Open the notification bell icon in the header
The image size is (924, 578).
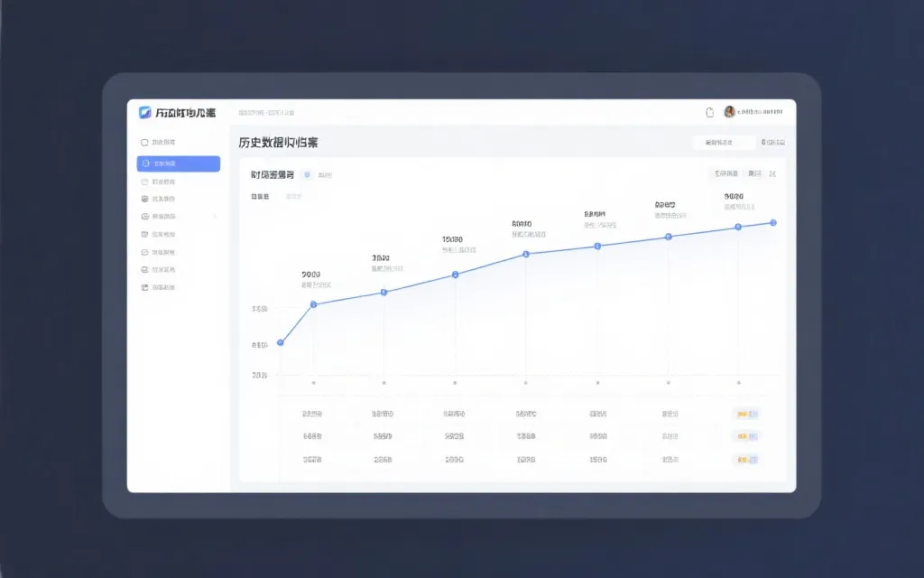click(709, 110)
